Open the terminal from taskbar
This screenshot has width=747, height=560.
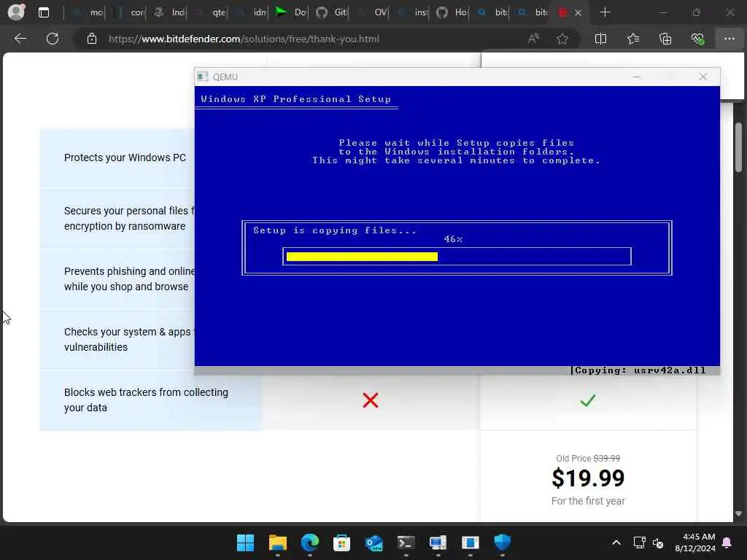tap(406, 542)
